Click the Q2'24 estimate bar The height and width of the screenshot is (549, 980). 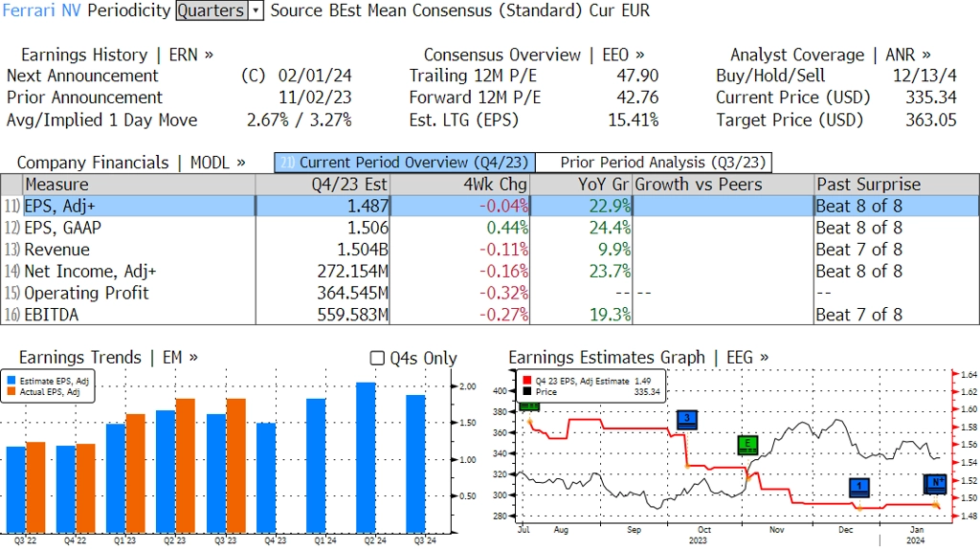(x=366, y=458)
